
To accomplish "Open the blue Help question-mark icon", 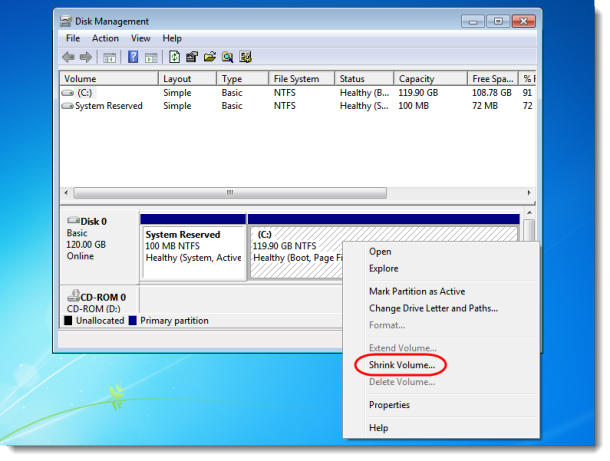I will (x=133, y=57).
